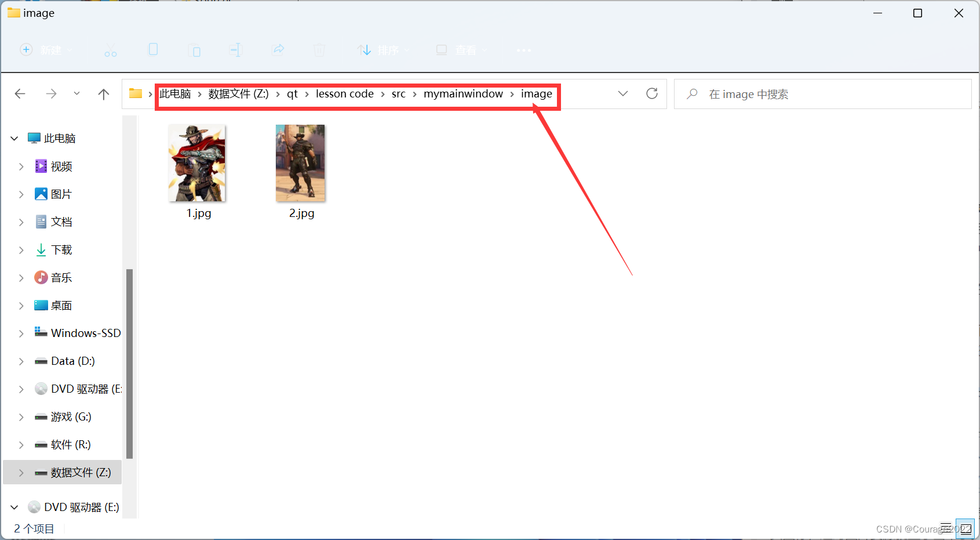Image resolution: width=980 pixels, height=540 pixels.
Task: Click the qt breadcrumb segment
Action: click(292, 94)
